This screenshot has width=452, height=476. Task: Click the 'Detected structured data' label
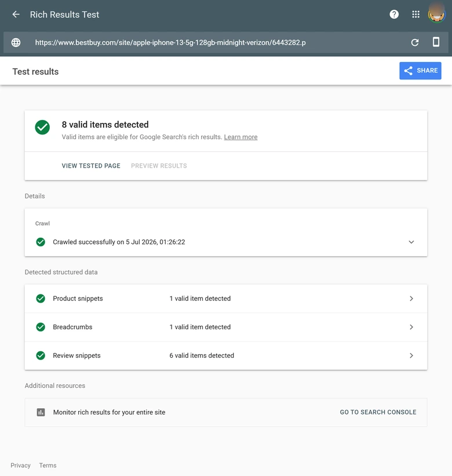tap(61, 272)
